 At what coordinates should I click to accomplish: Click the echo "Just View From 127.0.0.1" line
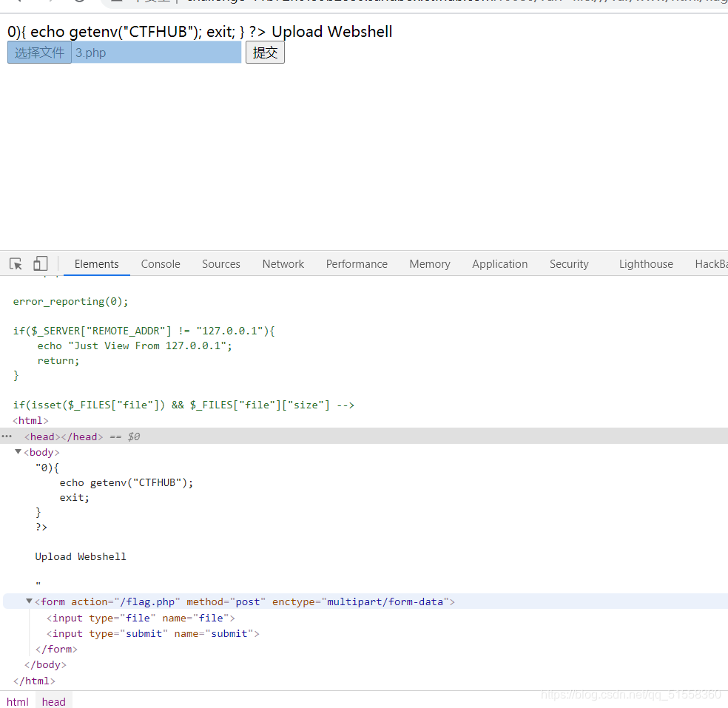tap(135, 346)
